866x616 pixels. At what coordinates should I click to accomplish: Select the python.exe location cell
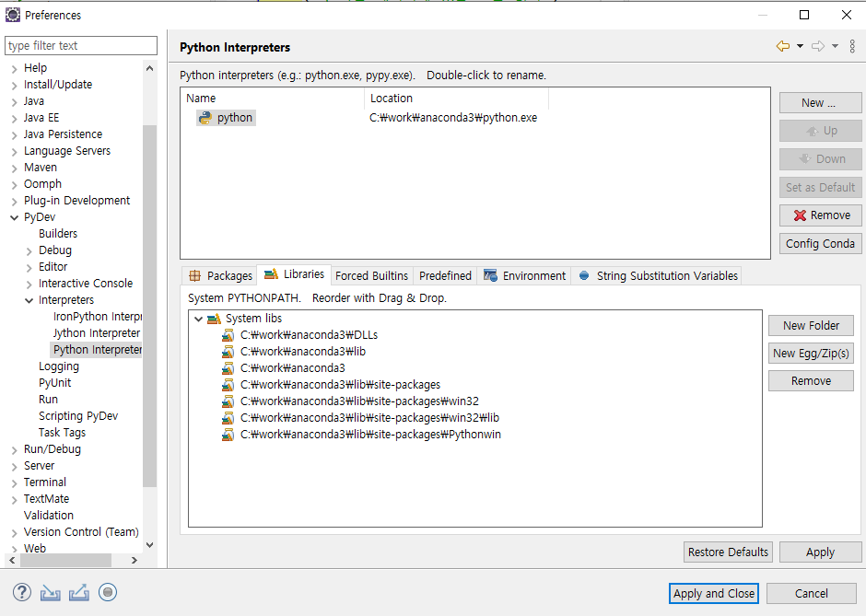click(x=453, y=118)
